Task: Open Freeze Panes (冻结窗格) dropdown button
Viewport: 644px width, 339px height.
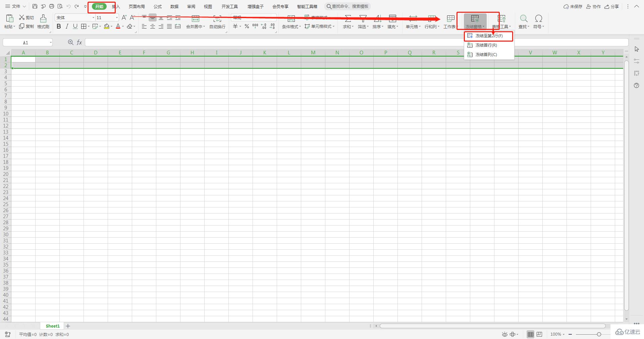Action: point(475,22)
